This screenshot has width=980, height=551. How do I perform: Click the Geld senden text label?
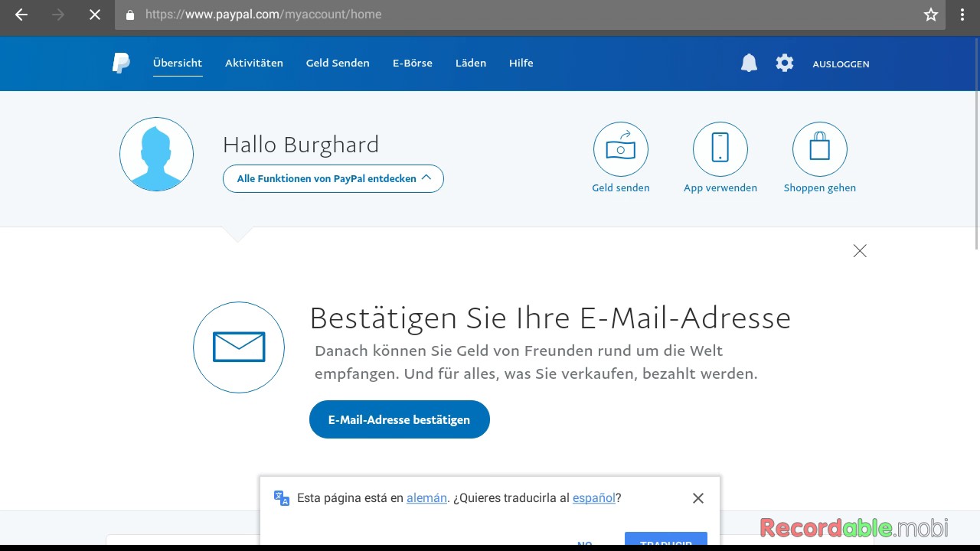pos(621,188)
